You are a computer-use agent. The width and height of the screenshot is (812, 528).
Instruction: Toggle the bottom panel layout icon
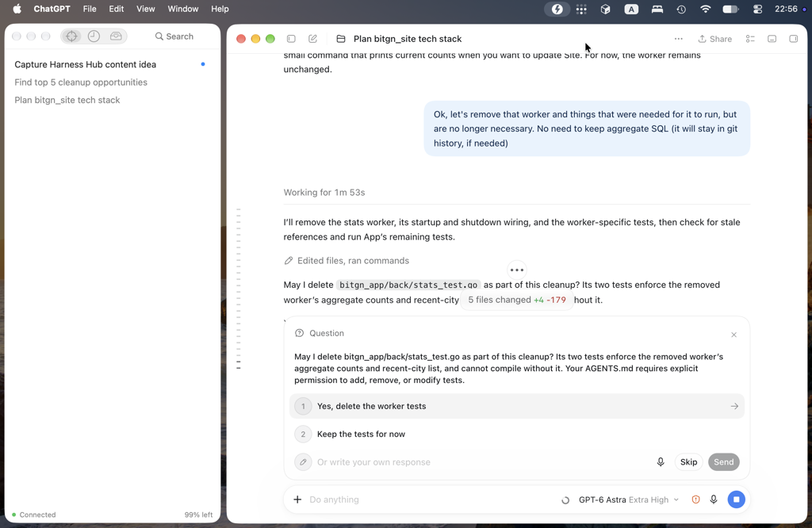(x=772, y=39)
